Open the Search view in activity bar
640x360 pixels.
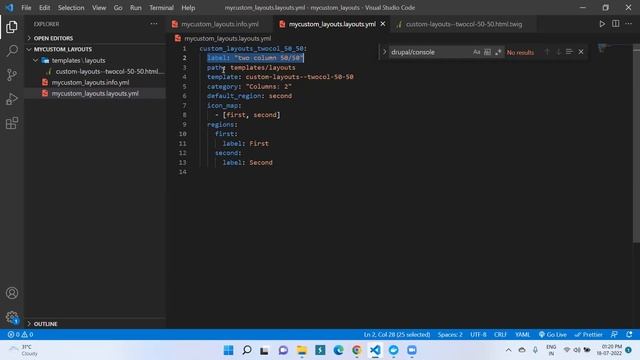12,51
